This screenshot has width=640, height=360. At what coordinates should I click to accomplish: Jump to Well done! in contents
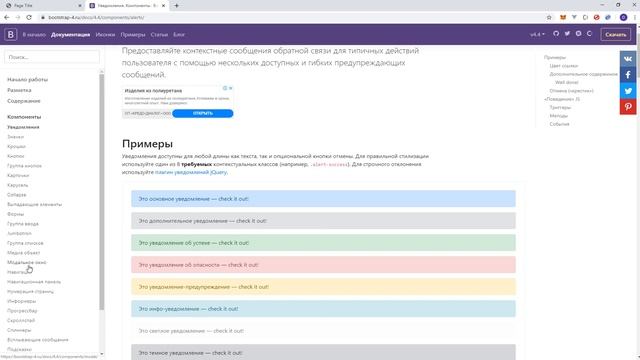coord(567,82)
